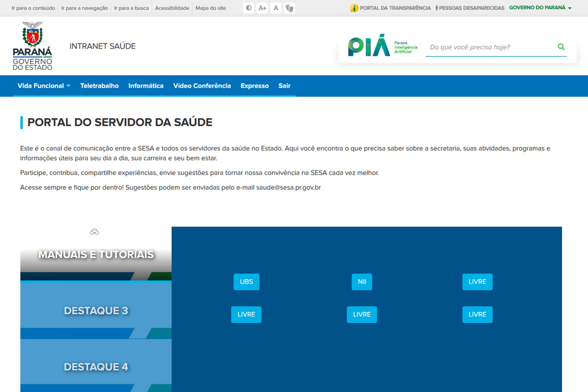Viewport: 588px width, 392px height.
Task: Open the Acessibilidade link
Action: pos(172,8)
